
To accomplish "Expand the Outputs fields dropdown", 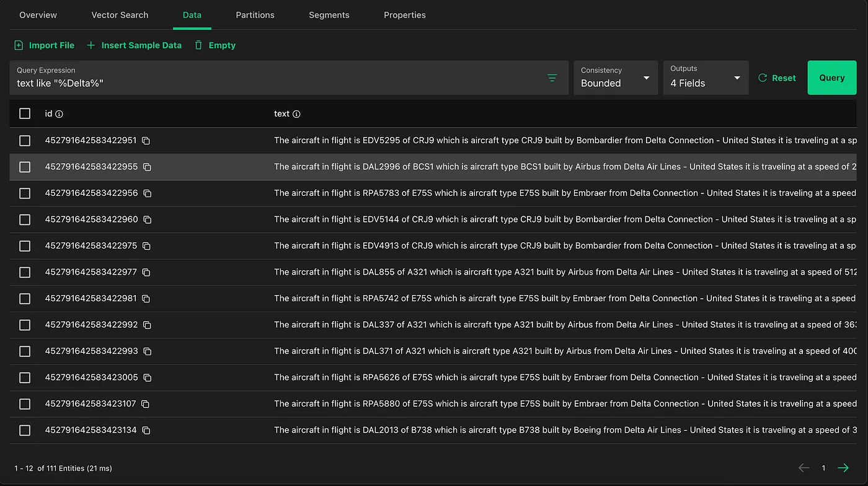I will [x=705, y=77].
